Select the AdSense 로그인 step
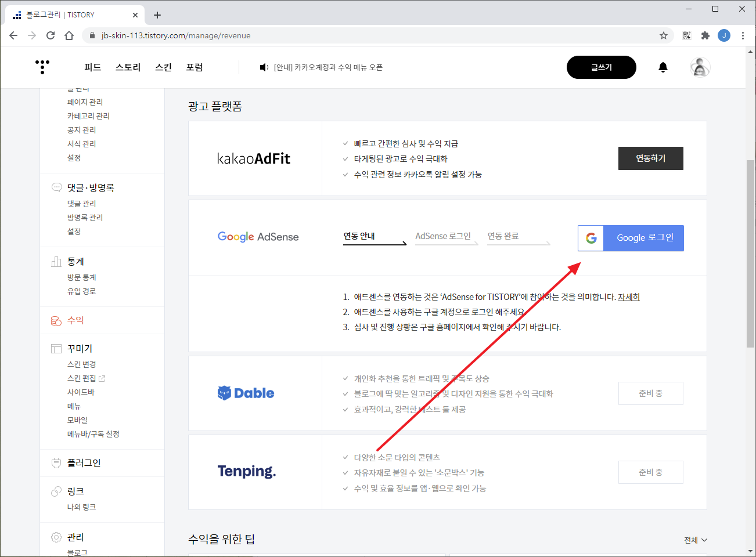 pyautogui.click(x=447, y=237)
